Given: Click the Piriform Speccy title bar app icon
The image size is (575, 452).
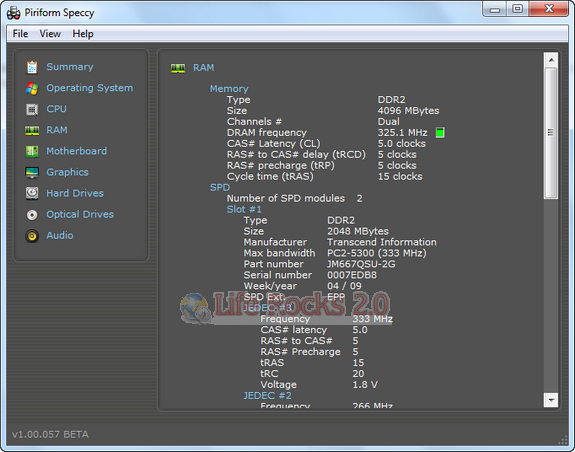Looking at the screenshot, I should coord(14,13).
